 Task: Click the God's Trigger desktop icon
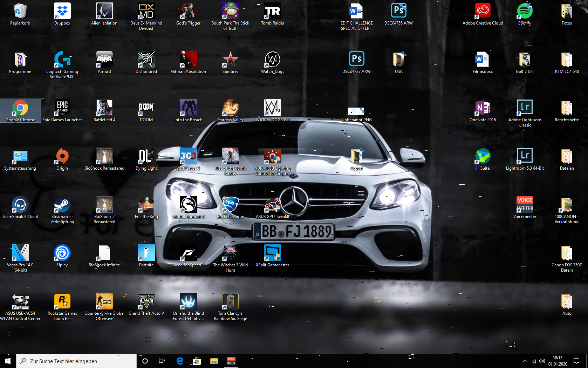pyautogui.click(x=189, y=11)
